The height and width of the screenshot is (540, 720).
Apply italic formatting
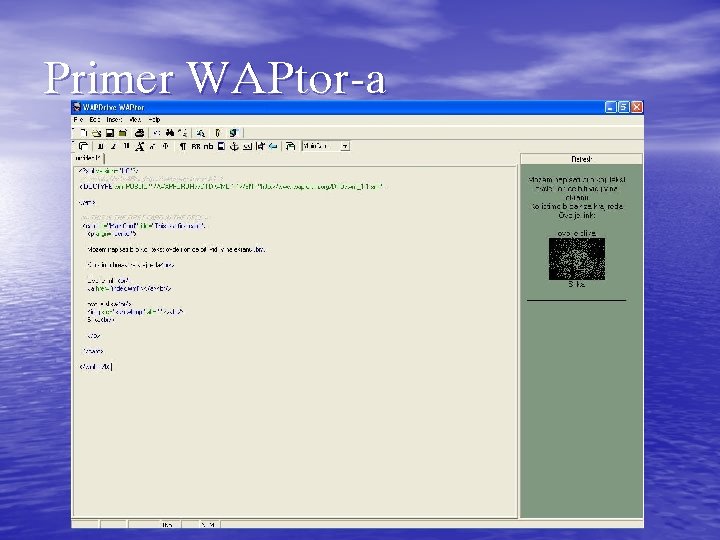click(113, 146)
